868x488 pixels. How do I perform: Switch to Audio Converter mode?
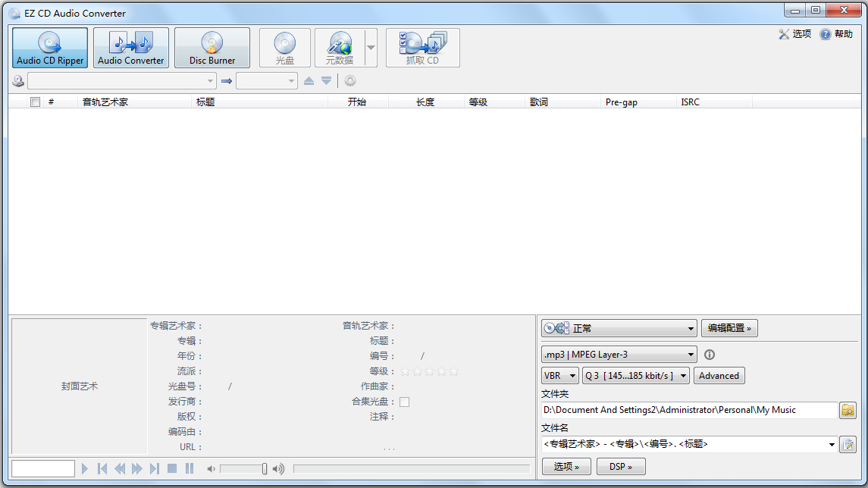tap(131, 48)
